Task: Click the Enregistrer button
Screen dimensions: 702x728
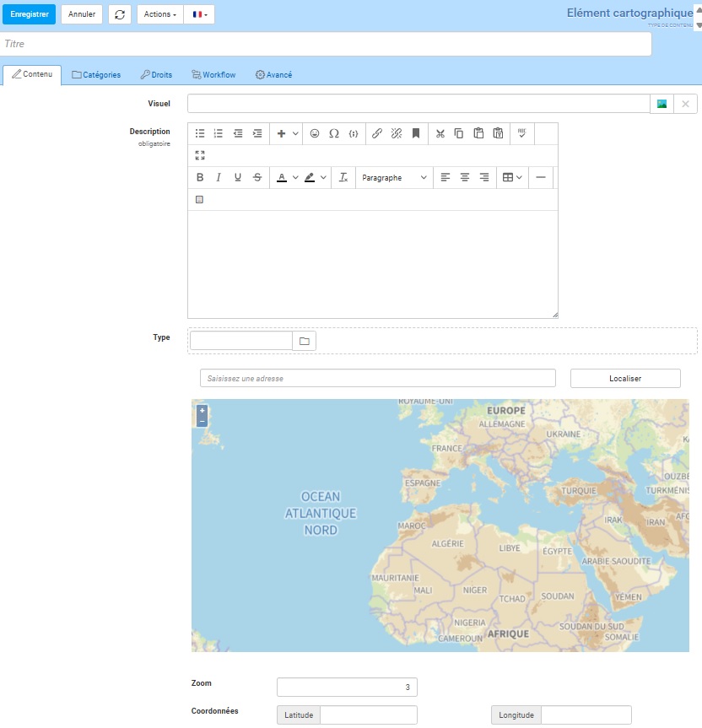Action: pos(28,14)
